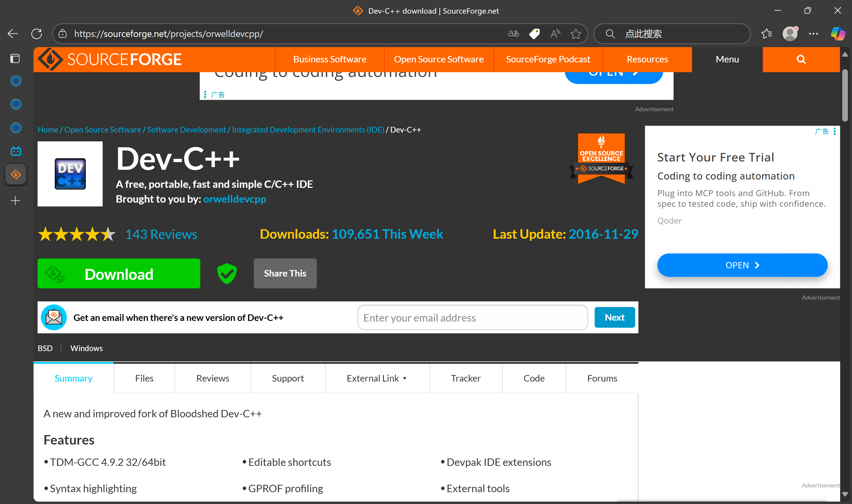Switch to the Files tab
Viewport: 852px width, 504px height.
click(x=144, y=378)
